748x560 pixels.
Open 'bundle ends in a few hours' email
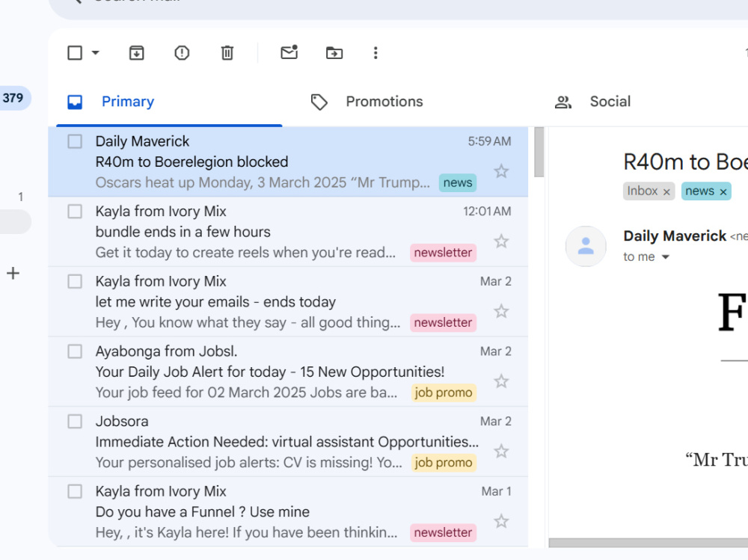click(x=288, y=232)
